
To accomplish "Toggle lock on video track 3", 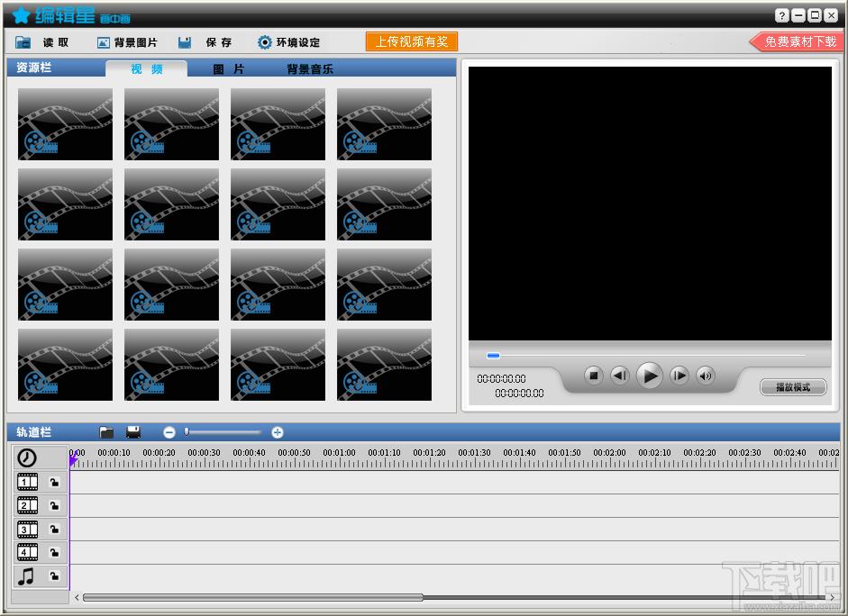I will 54,530.
